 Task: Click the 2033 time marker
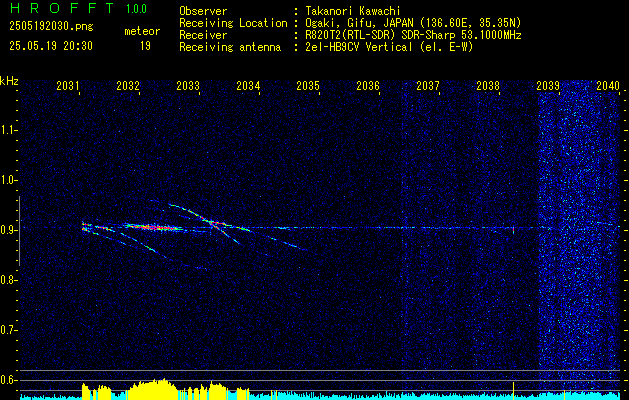188,86
